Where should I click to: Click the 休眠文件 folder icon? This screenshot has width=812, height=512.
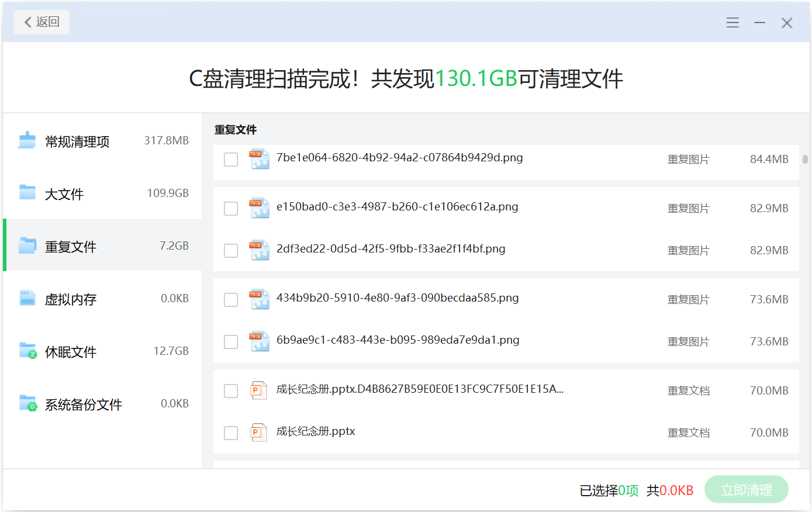pyautogui.click(x=28, y=351)
